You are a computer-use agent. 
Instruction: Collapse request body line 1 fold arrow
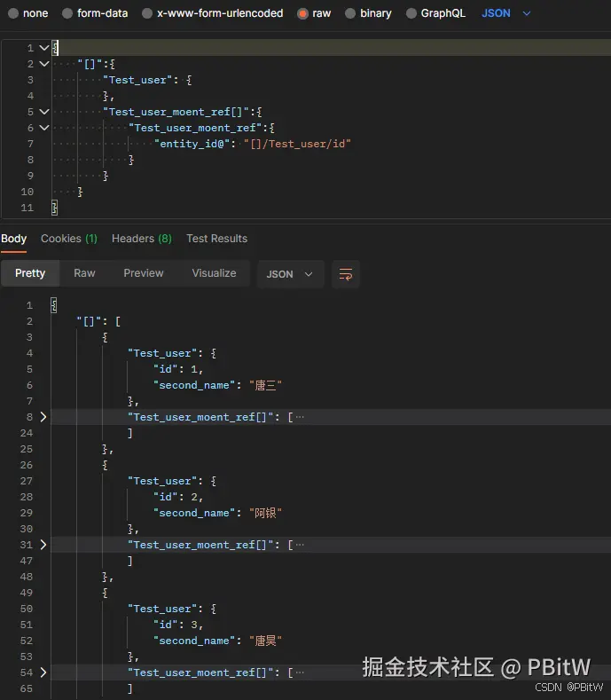click(x=43, y=47)
